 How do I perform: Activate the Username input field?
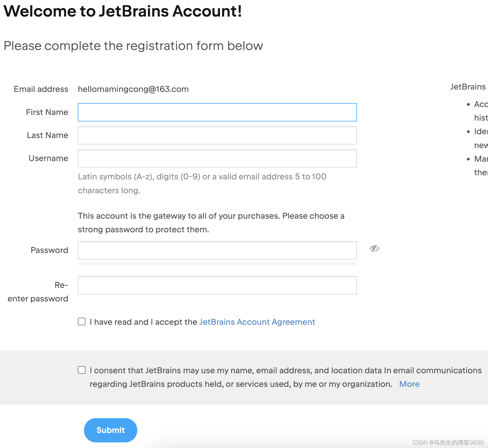click(x=217, y=158)
